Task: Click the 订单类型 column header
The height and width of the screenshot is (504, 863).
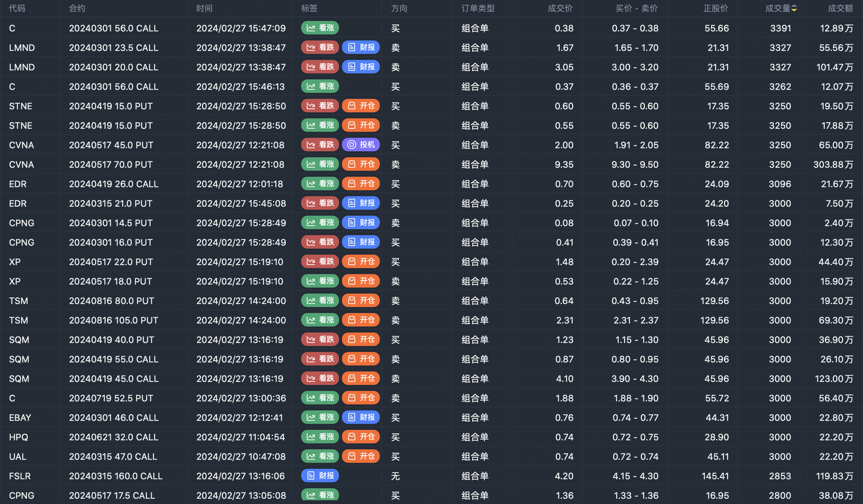Action: [478, 8]
